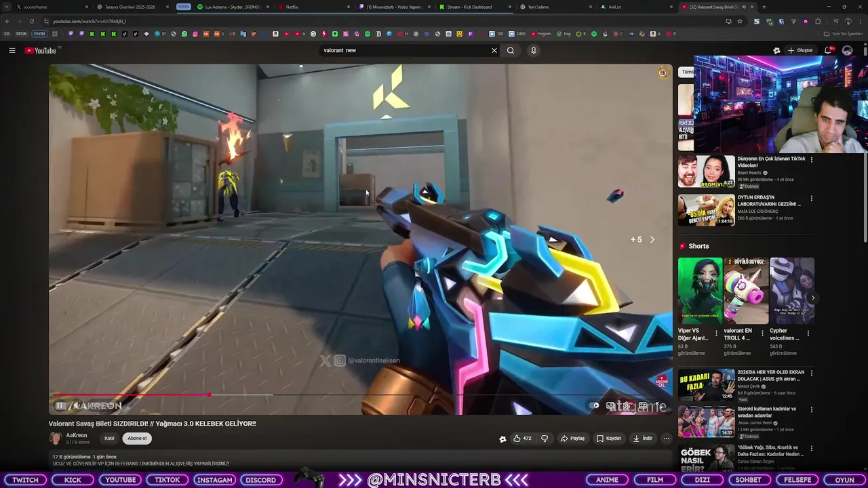Open the SPOR bookmark folder
868x488 pixels.
(x=22, y=34)
